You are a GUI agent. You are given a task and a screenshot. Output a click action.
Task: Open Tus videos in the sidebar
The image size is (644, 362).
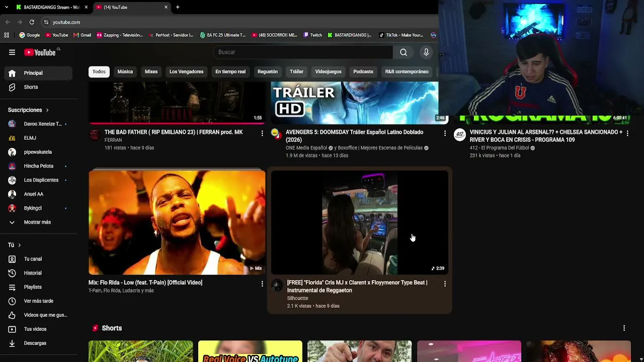click(x=39, y=329)
